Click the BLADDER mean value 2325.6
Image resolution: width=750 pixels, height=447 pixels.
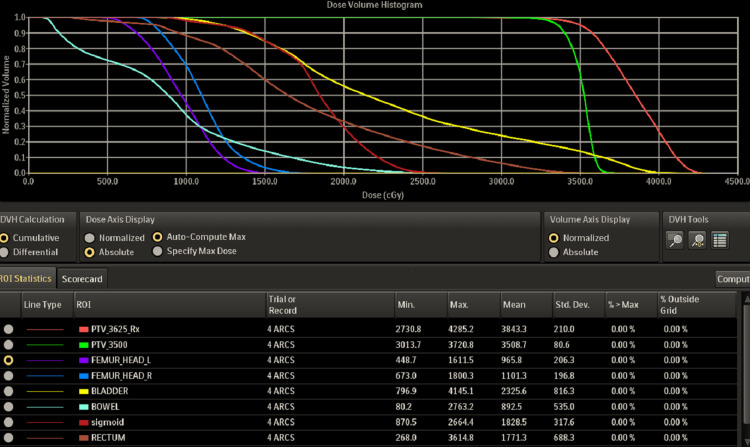click(513, 391)
